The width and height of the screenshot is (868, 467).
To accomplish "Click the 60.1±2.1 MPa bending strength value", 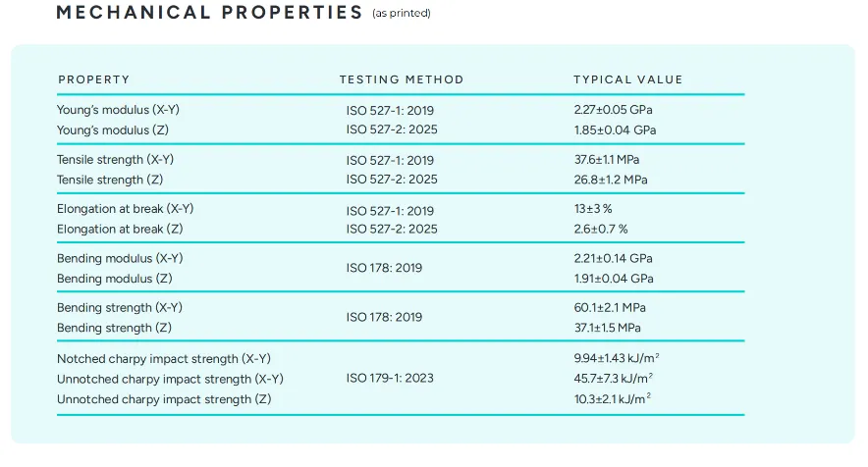I will (x=610, y=308).
